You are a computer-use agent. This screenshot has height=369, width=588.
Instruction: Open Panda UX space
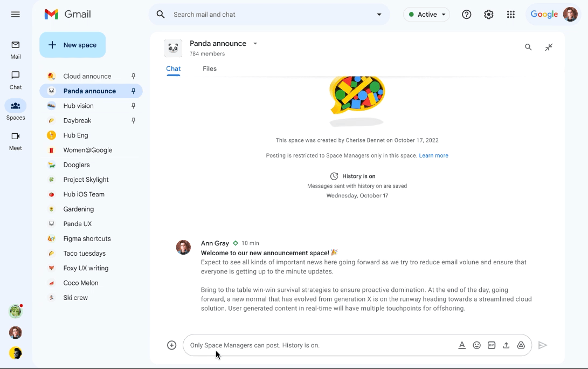pyautogui.click(x=91, y=224)
